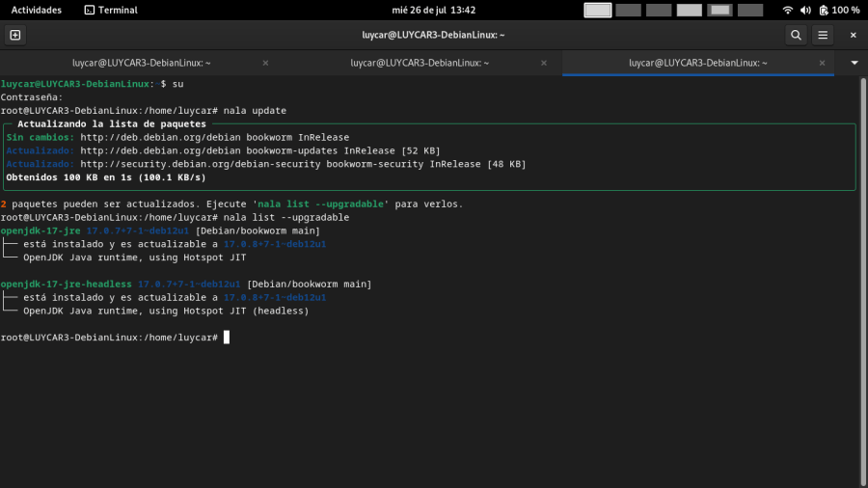Open the clock showing mié 26 de jul

coord(434,10)
